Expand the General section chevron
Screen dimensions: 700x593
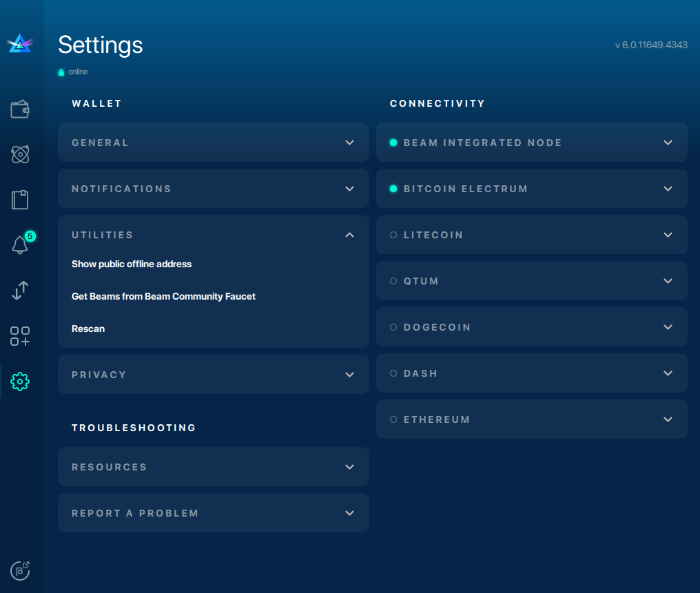[x=349, y=143]
